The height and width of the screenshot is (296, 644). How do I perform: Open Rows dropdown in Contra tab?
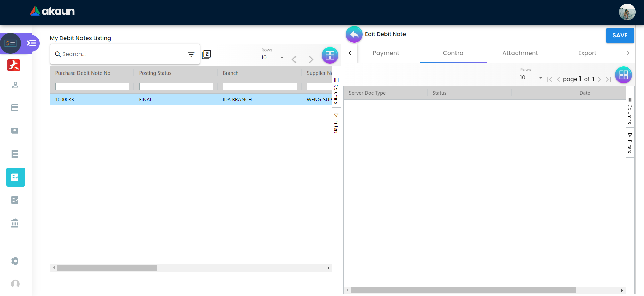531,78
